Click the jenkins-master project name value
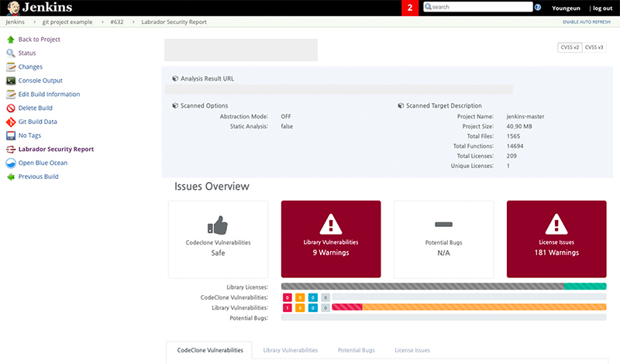 coord(525,117)
